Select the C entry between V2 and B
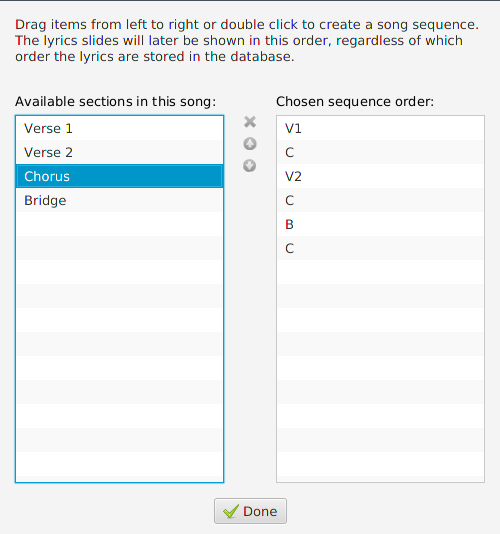500x534 pixels. click(x=380, y=200)
